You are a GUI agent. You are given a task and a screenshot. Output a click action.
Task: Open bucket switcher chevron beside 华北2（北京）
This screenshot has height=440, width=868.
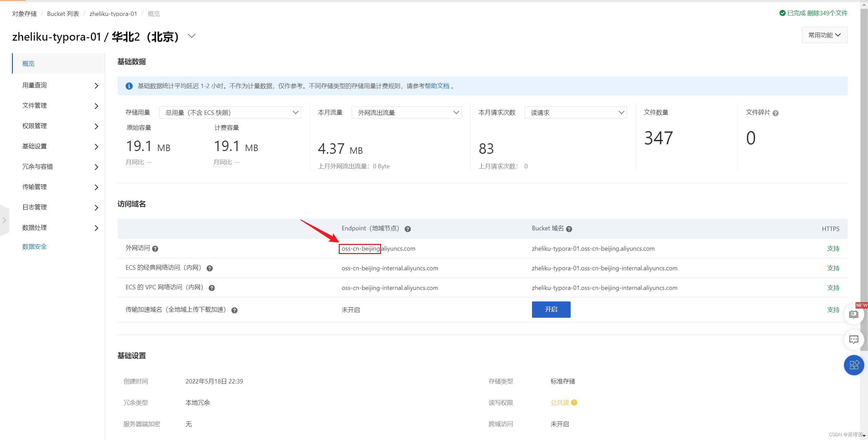[x=192, y=36]
